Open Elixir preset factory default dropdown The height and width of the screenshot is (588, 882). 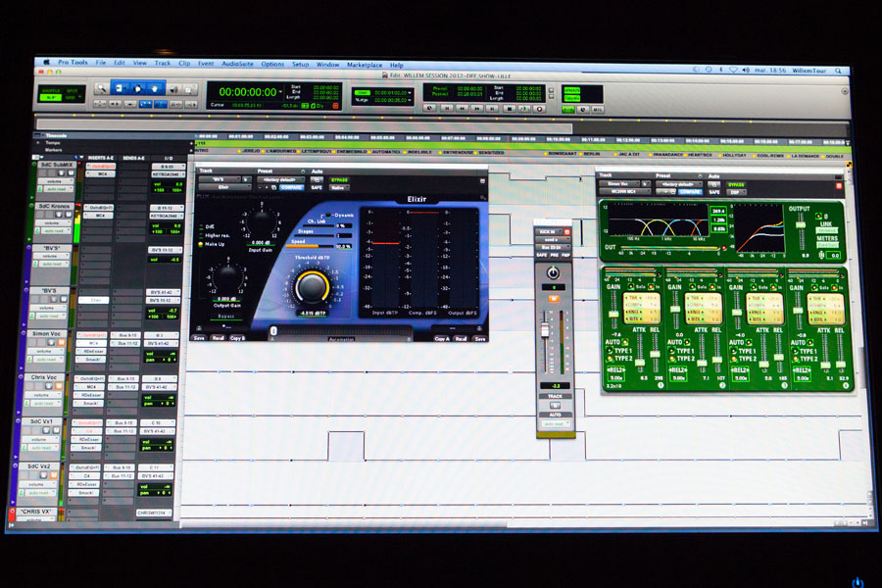(280, 179)
